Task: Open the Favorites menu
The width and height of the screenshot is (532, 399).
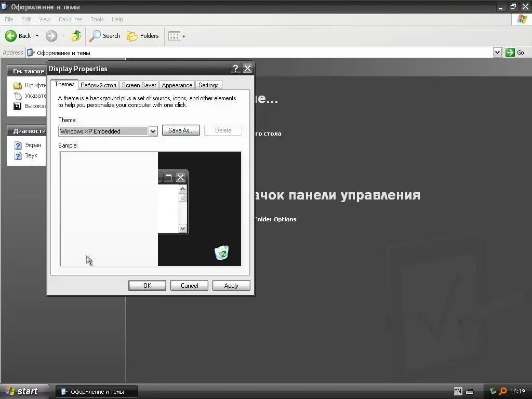Action: (x=70, y=19)
